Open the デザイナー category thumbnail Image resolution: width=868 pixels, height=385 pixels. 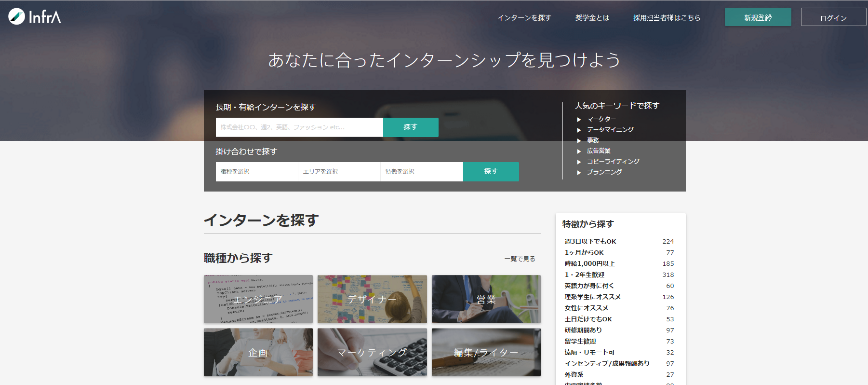(x=372, y=299)
